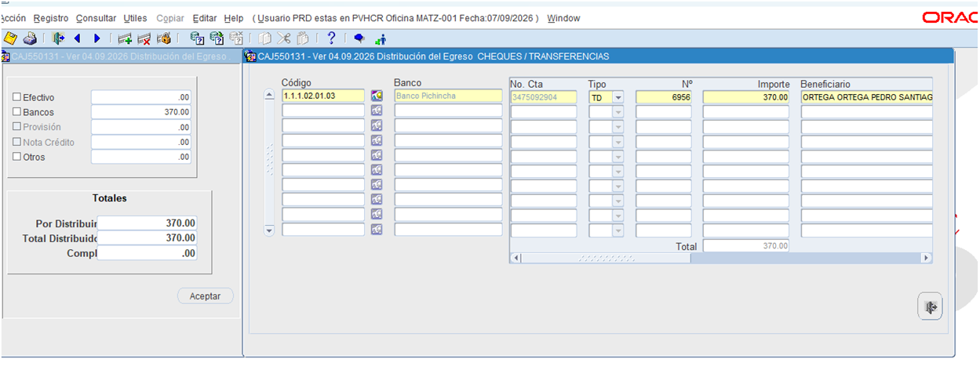Click the No. Cta column header
Screen dimensions: 980x373
tap(526, 84)
